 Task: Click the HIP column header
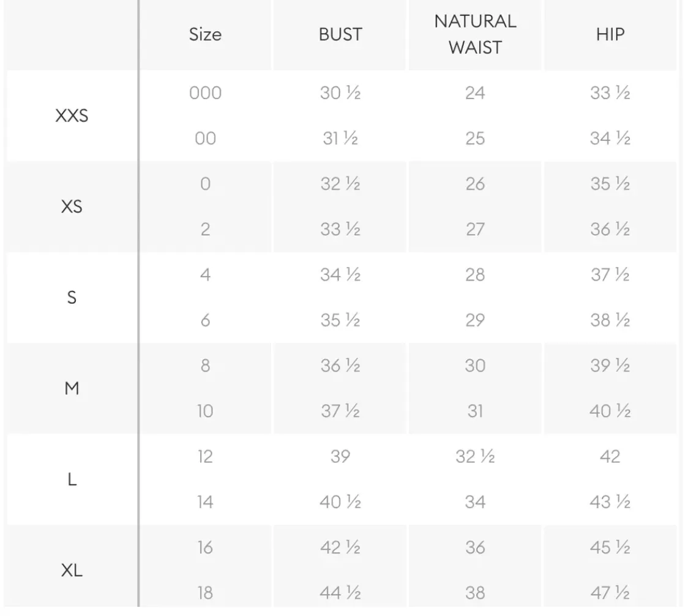click(610, 34)
